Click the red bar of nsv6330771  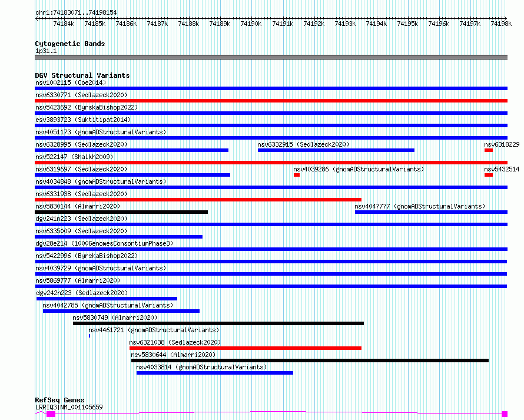click(x=271, y=101)
